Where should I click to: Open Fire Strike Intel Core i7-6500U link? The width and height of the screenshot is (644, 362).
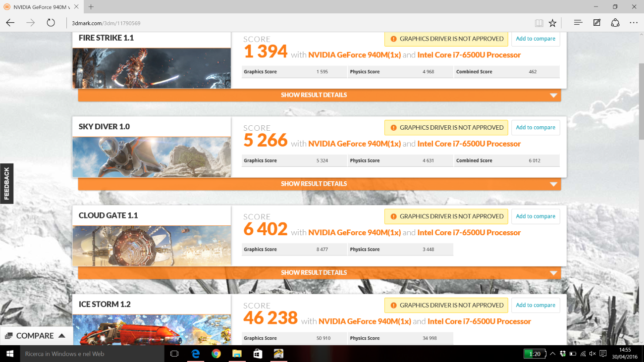[x=469, y=55]
